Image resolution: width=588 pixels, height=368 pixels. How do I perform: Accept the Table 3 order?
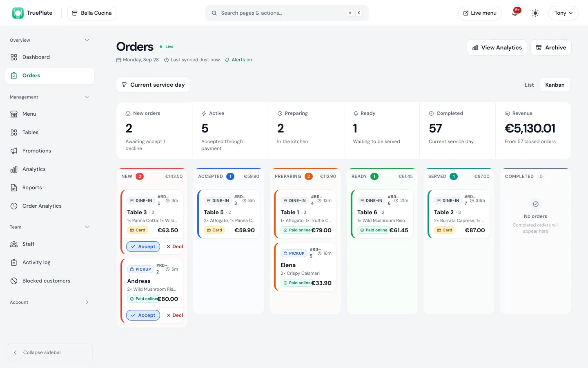(x=143, y=247)
